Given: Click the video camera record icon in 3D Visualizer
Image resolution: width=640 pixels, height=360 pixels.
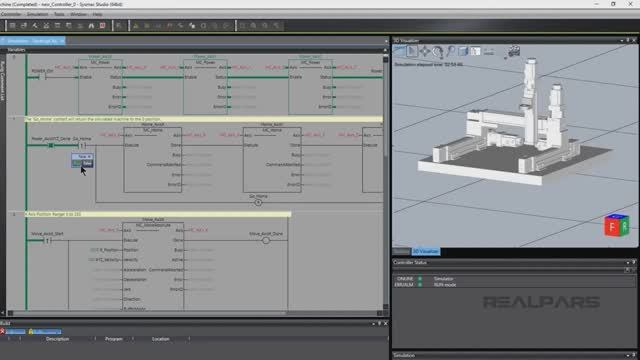Looking at the screenshot, I should [513, 51].
